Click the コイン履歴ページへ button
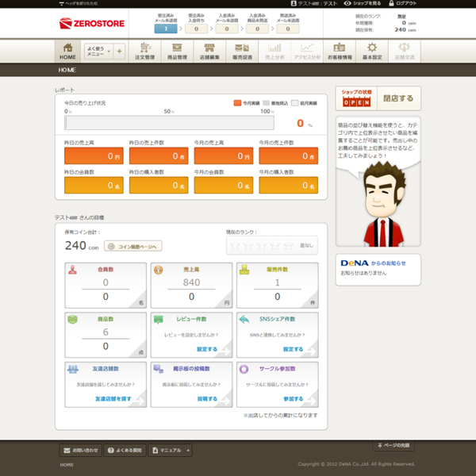Viewport: 476px width, 476px height. tap(133, 247)
